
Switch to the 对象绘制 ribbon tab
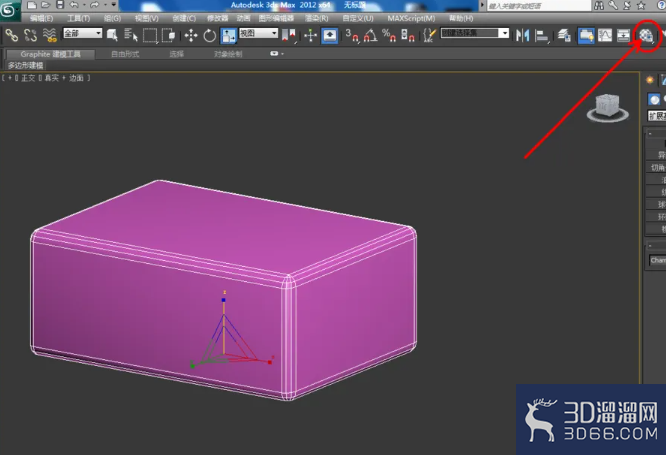coord(228,54)
